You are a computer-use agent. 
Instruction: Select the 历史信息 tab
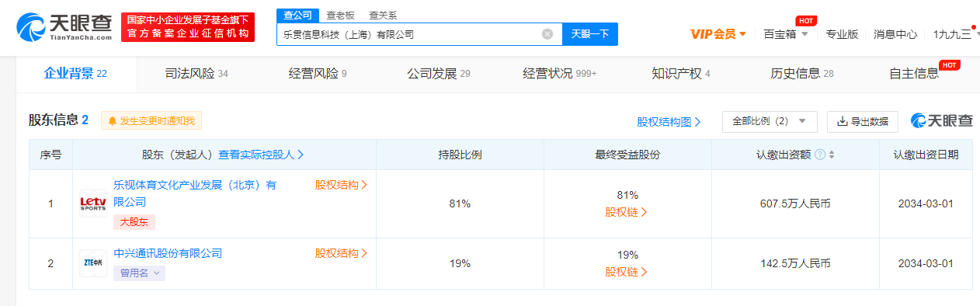pos(802,74)
